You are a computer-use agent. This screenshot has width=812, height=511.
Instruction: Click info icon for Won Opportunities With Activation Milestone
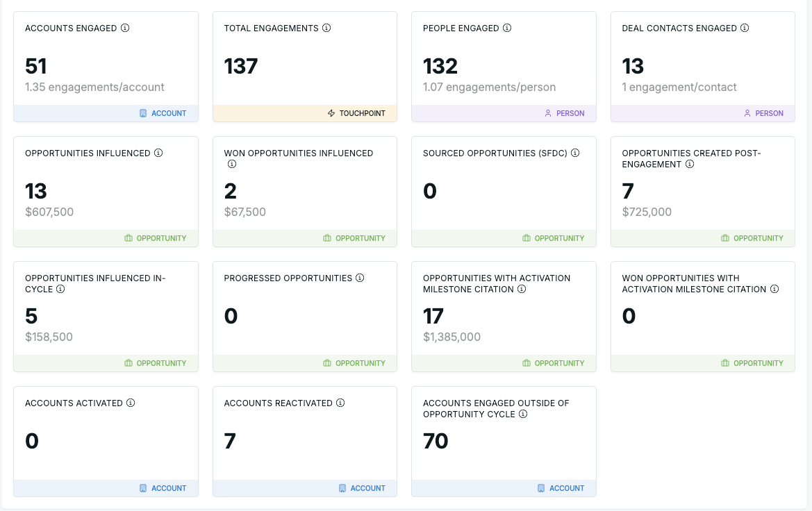pos(774,289)
